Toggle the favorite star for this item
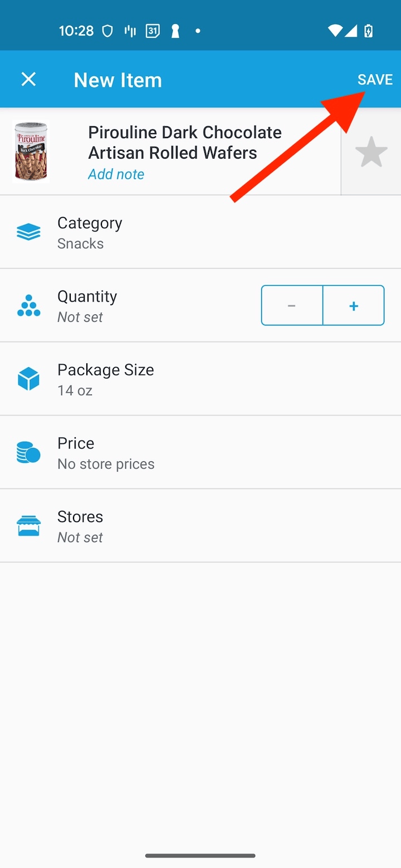Screen dimensions: 401x868 click(x=371, y=152)
